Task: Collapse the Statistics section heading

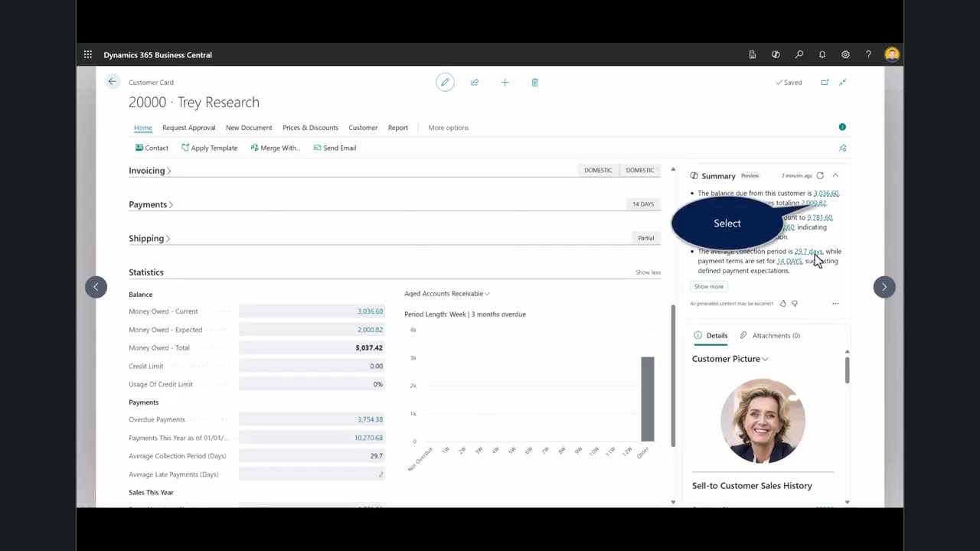Action: coord(146,272)
